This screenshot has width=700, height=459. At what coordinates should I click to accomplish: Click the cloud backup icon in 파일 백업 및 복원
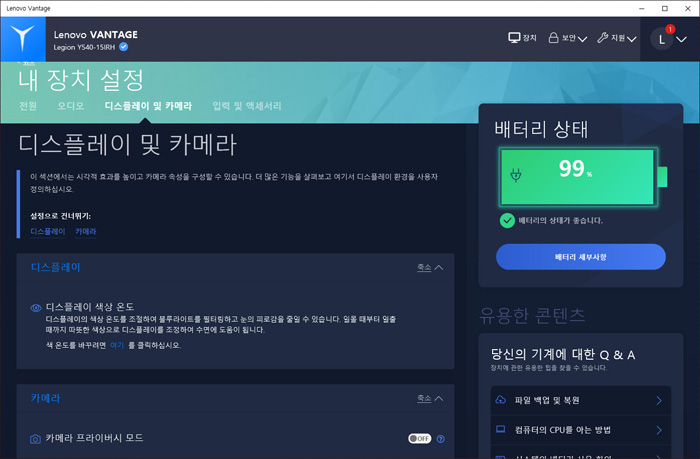point(500,400)
